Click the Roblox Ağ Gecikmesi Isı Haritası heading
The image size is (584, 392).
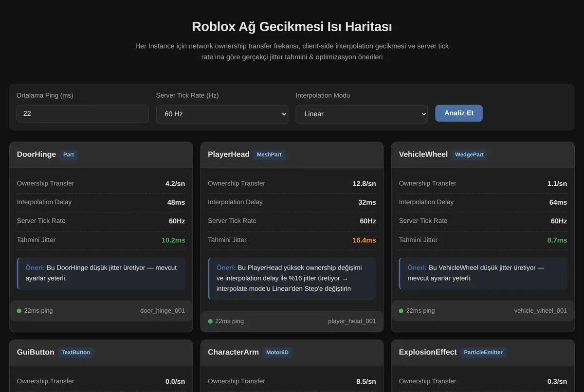(292, 26)
